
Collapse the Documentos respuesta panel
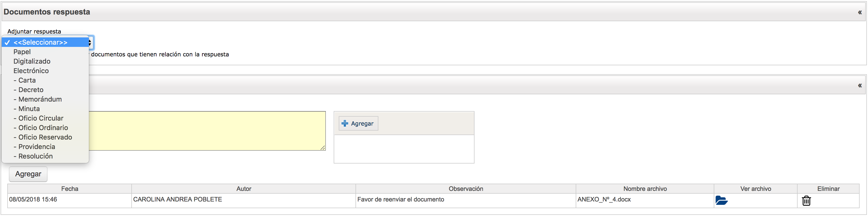click(860, 13)
